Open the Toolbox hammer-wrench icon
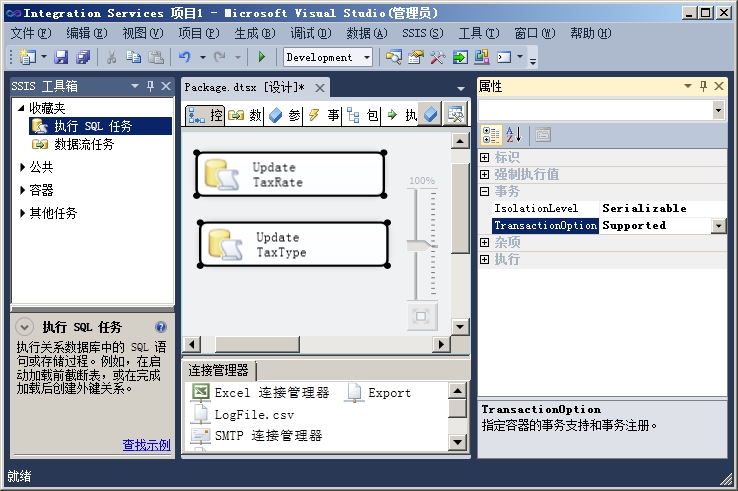738x491 pixels. click(x=437, y=57)
